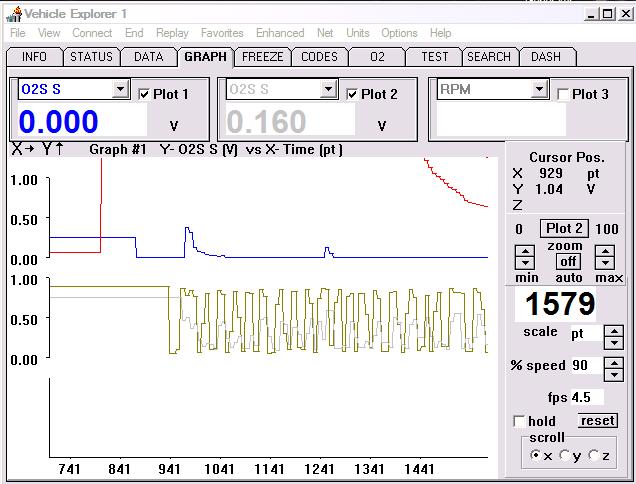Enable the Plot 3 checkbox
This screenshot has height=484, width=636.
coord(563,94)
